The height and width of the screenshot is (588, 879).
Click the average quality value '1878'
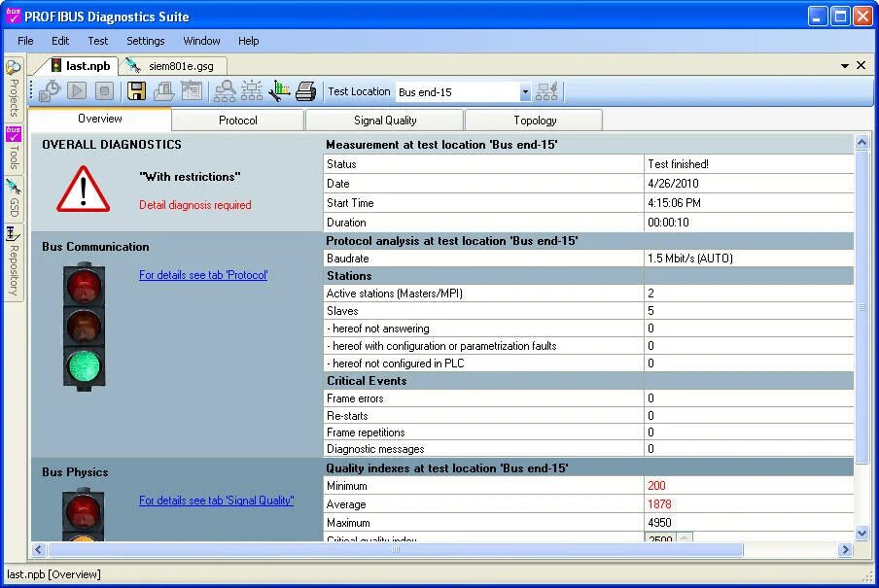pyautogui.click(x=659, y=503)
